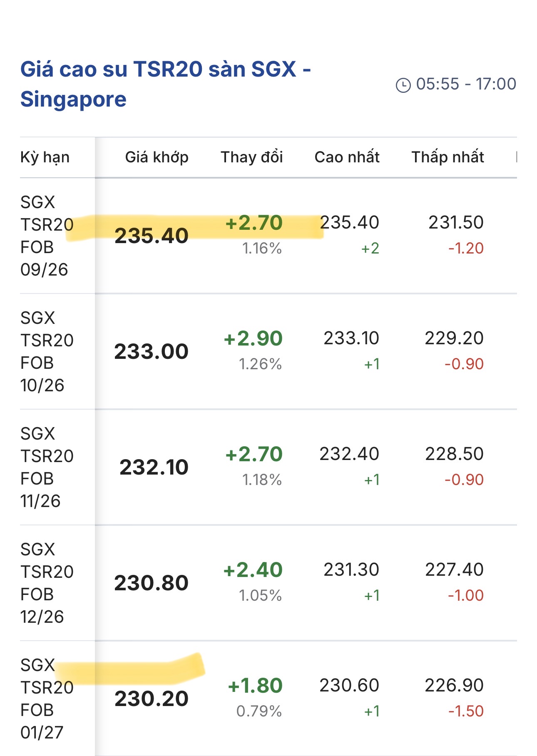Click the clock icon beside trading hours
This screenshot has width=537, height=756.
click(403, 85)
